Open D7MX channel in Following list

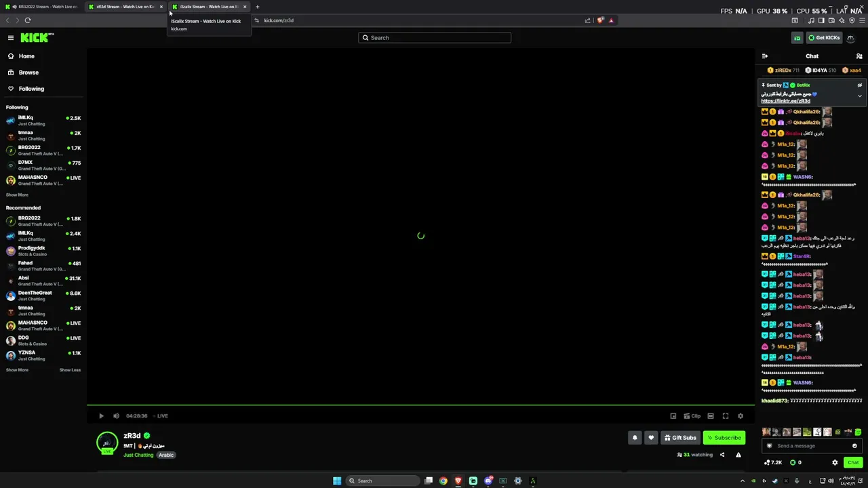pos(43,165)
